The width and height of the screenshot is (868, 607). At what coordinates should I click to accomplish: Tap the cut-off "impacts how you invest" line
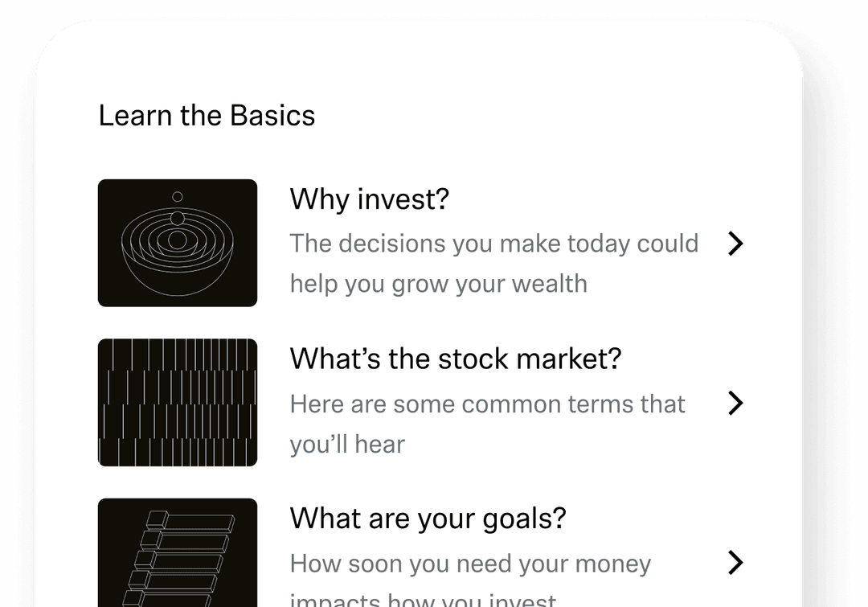tap(422, 600)
